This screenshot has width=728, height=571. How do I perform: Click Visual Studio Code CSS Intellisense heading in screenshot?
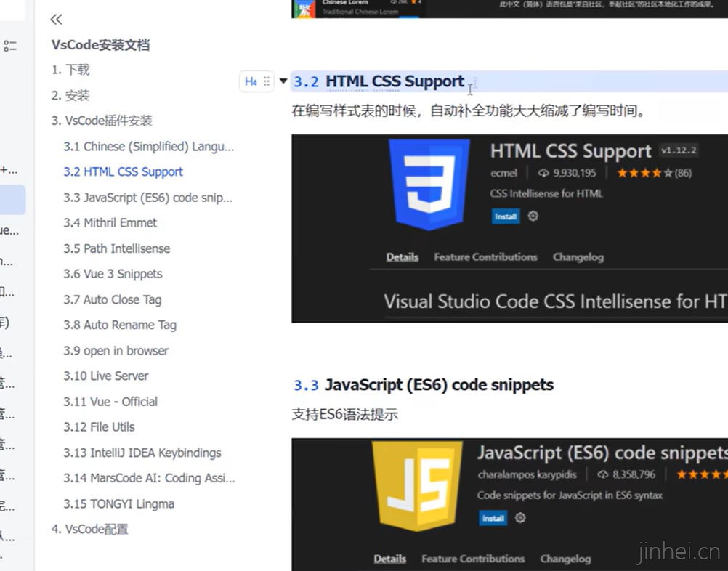(x=555, y=301)
